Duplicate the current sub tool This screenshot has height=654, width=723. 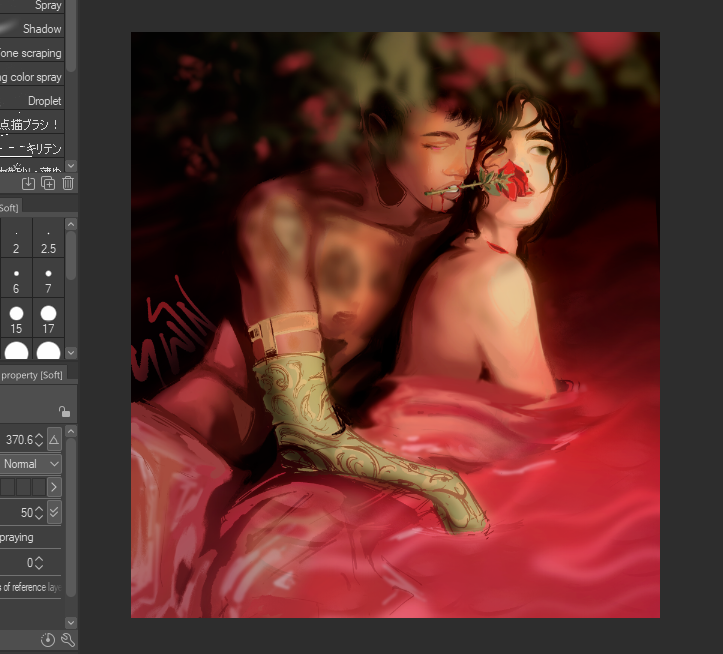(48, 184)
